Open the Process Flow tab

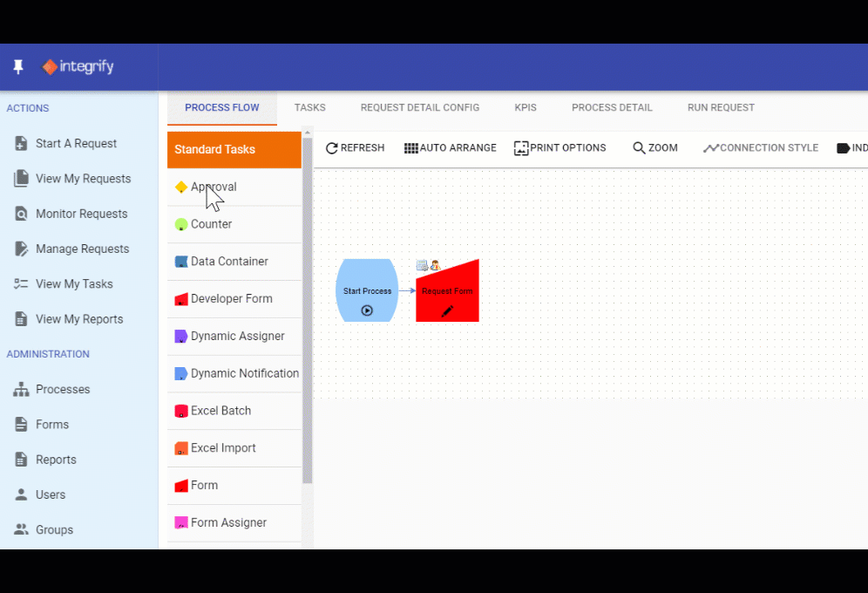point(222,108)
